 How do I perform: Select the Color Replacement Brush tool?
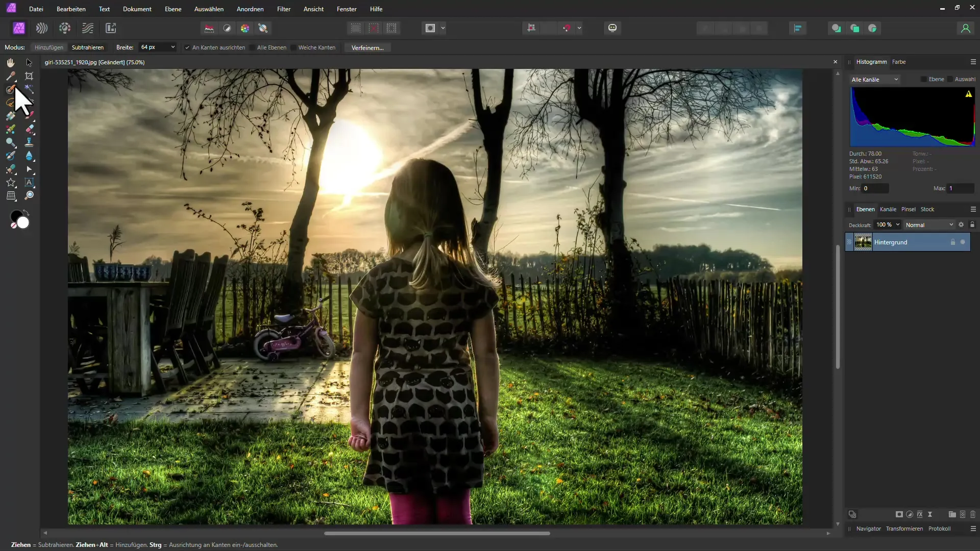(x=11, y=129)
